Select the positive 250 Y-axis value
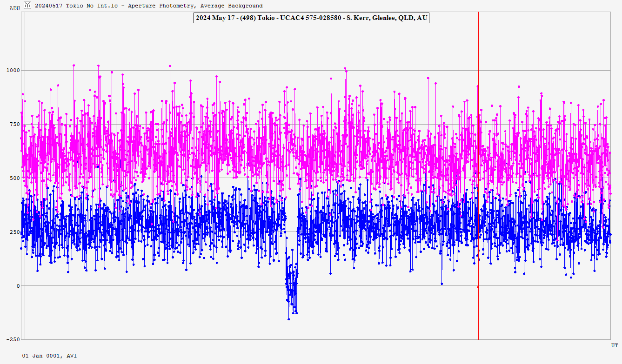 click(15, 232)
